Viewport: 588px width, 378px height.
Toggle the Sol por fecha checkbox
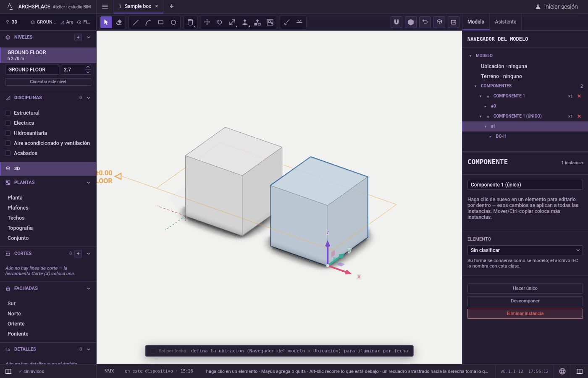pyautogui.click(x=153, y=351)
